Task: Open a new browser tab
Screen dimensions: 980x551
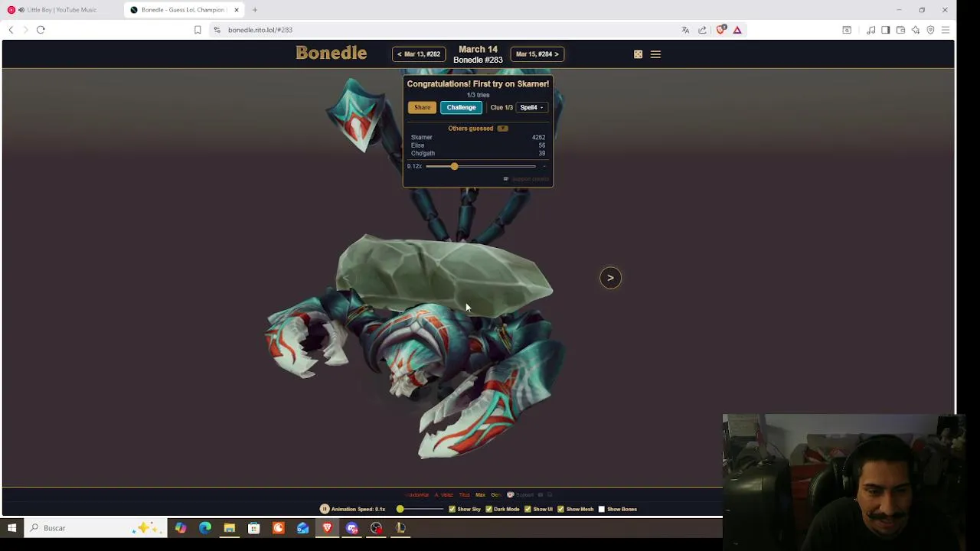Action: pyautogui.click(x=255, y=10)
